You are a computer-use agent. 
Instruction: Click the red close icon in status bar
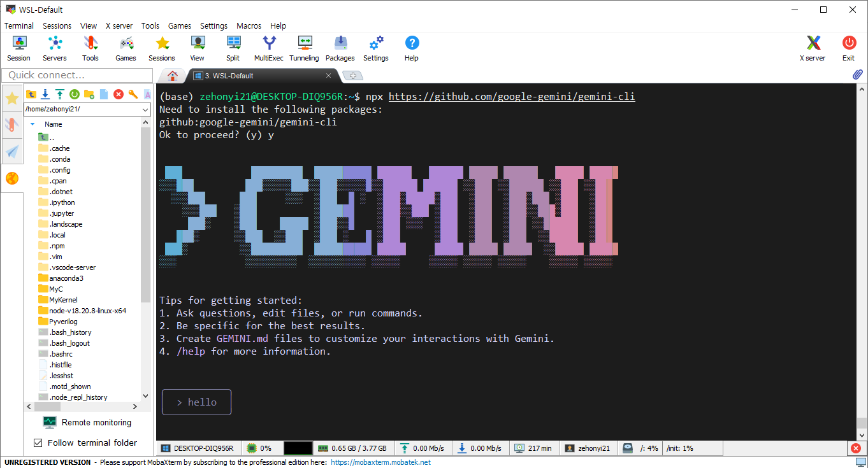[x=856, y=448]
